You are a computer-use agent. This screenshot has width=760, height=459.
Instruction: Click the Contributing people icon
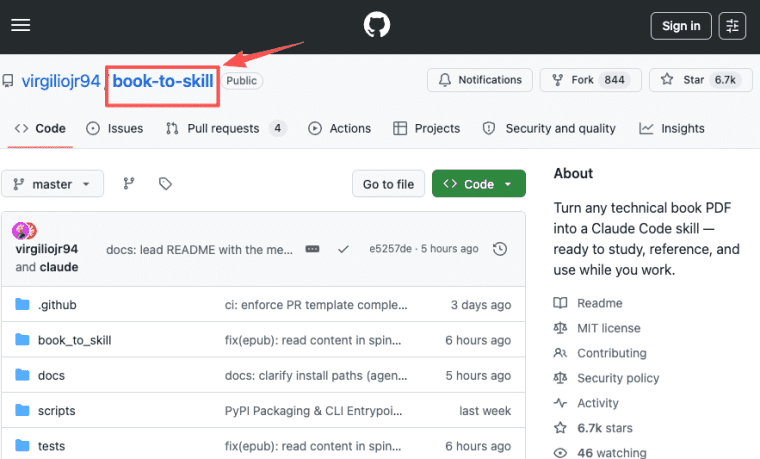560,353
